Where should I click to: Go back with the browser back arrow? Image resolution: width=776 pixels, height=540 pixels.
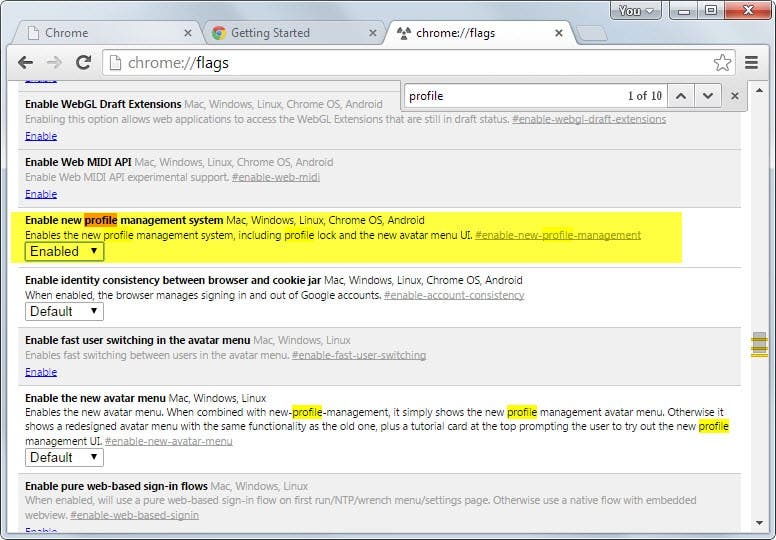click(25, 63)
